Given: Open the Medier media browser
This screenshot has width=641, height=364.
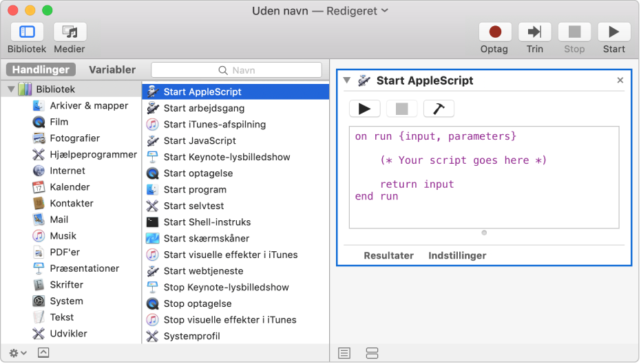Looking at the screenshot, I should pos(70,32).
